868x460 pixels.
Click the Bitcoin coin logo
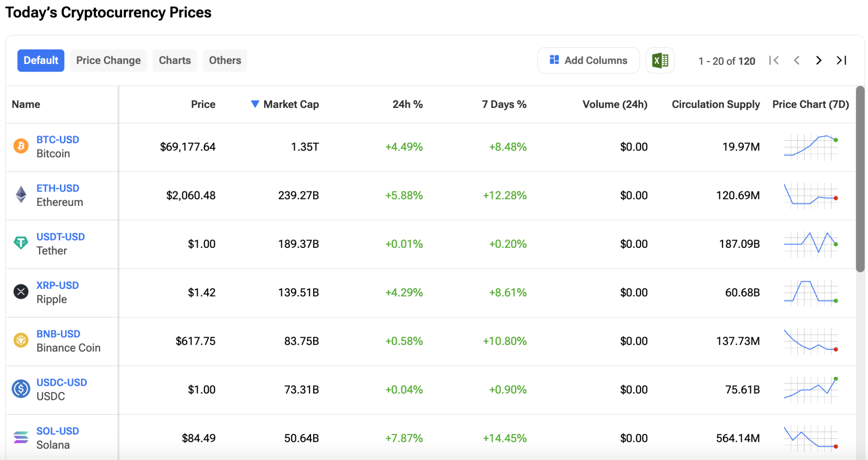[x=21, y=146]
